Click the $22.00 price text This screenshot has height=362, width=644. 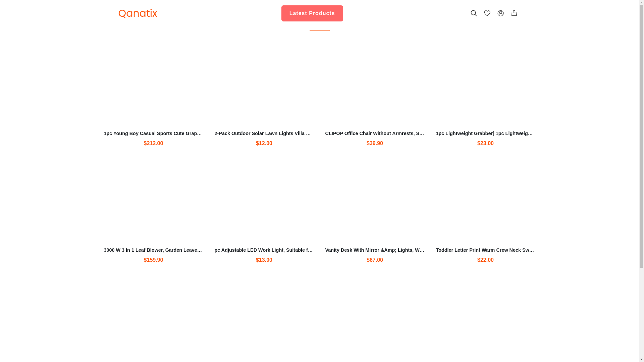click(x=485, y=260)
